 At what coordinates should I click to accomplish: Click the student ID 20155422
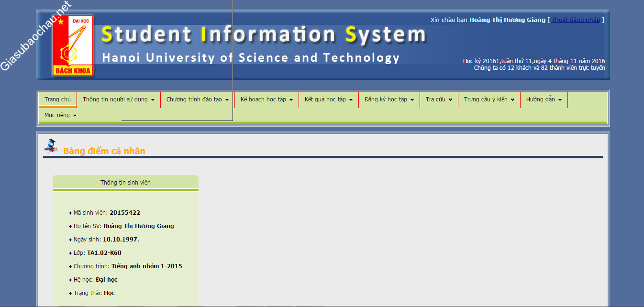(x=125, y=213)
